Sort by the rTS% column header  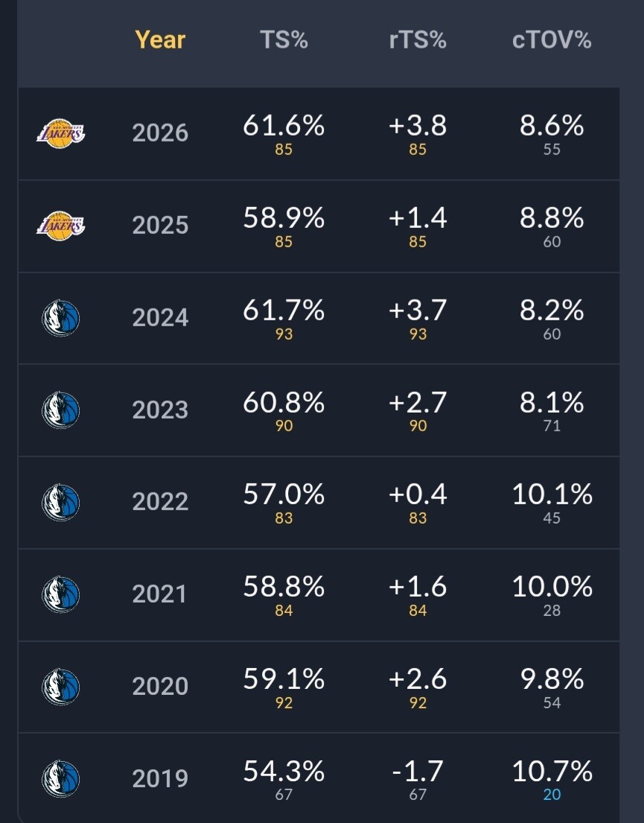point(418,40)
